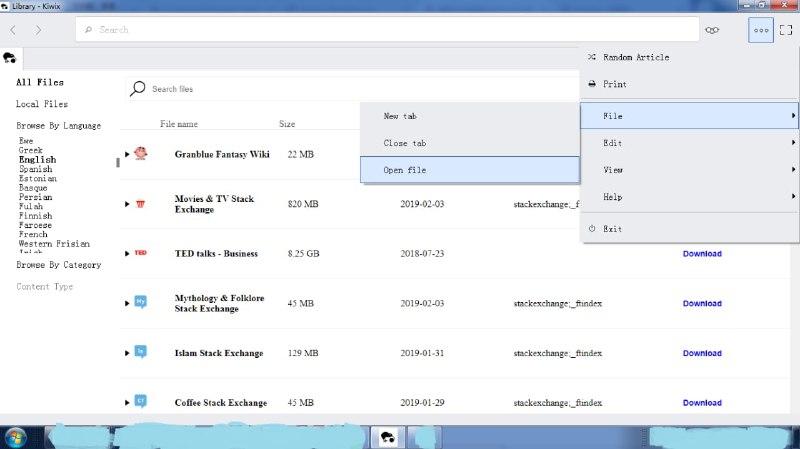Show All Files in sidebar
The width and height of the screenshot is (800, 449).
40,82
